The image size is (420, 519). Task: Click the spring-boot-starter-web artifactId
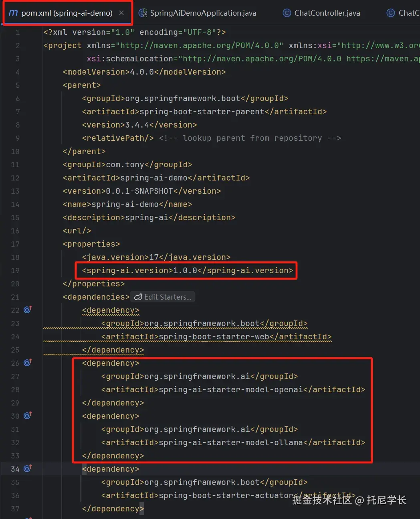[214, 337]
